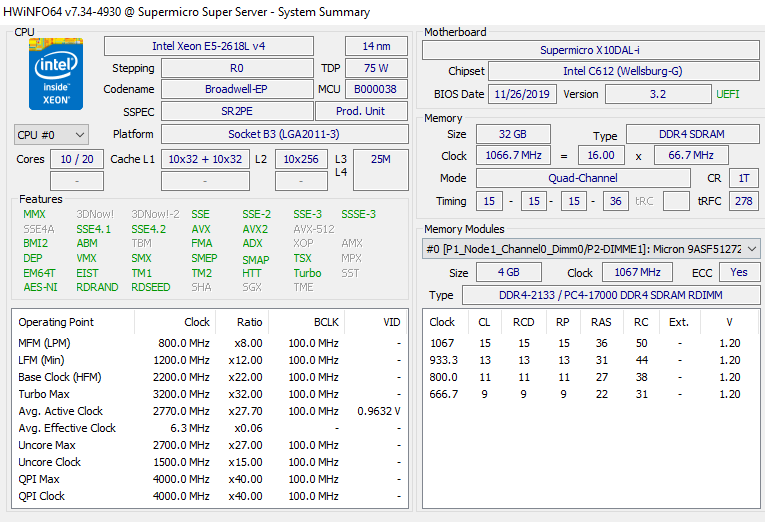This screenshot has height=522, width=765.
Task: Click the 933.3 memory timing row
Action: tap(591, 360)
